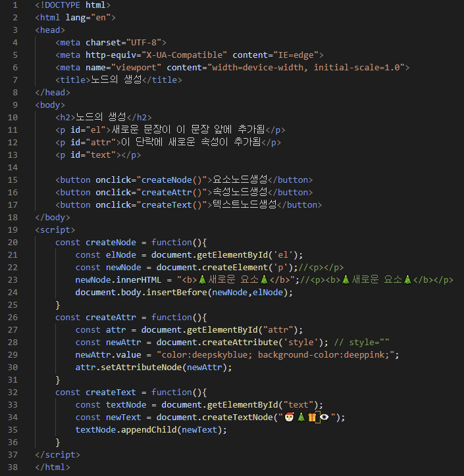Click line number 1 in the gutter
The image size is (464, 476).
click(15, 5)
